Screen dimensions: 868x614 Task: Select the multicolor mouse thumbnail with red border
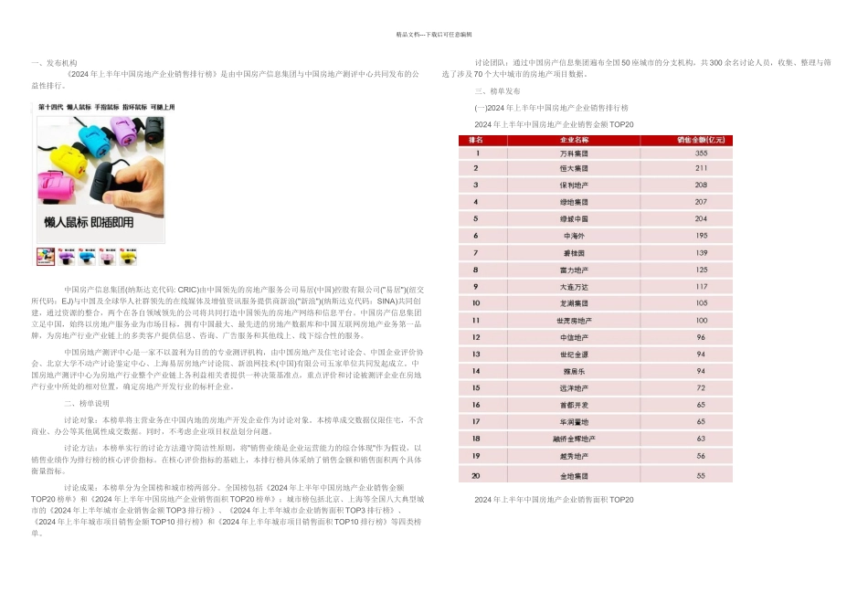tap(46, 257)
